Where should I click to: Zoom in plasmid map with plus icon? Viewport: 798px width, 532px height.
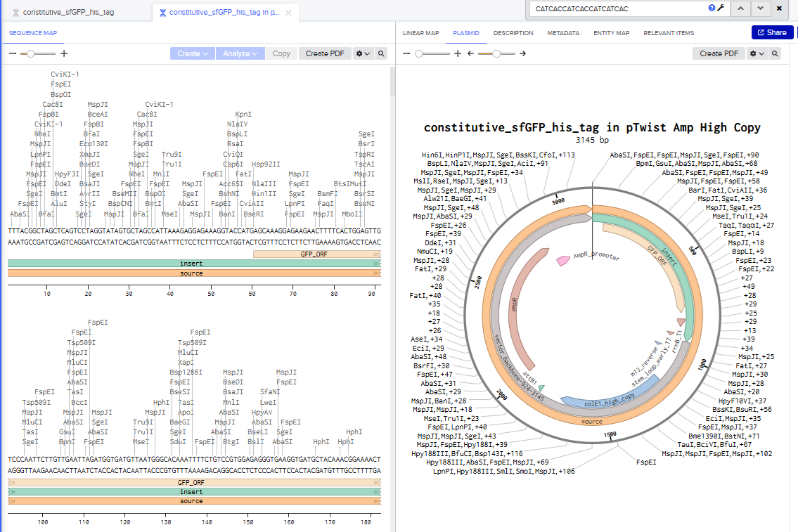point(458,53)
